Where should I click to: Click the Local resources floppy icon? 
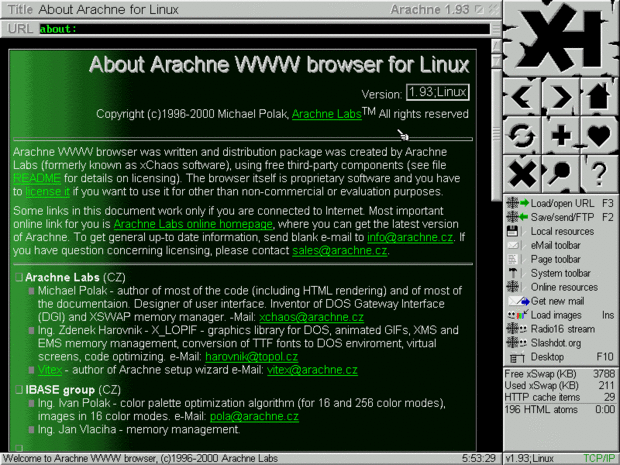click(513, 231)
